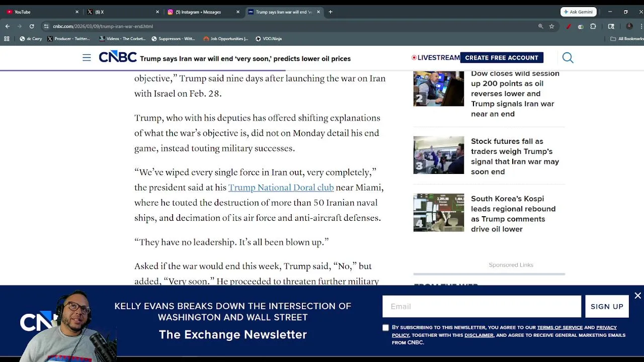Click the Sponsored Links label
This screenshot has height=362, width=644.
pyautogui.click(x=511, y=265)
